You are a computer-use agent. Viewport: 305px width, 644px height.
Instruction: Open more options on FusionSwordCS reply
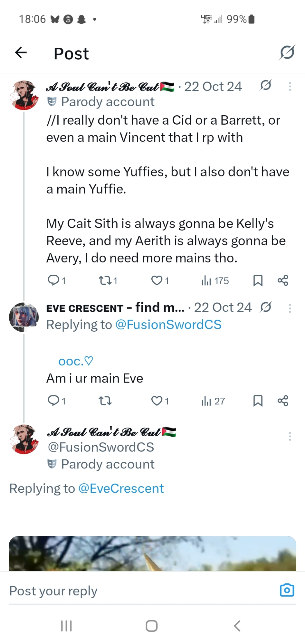pyautogui.click(x=290, y=436)
